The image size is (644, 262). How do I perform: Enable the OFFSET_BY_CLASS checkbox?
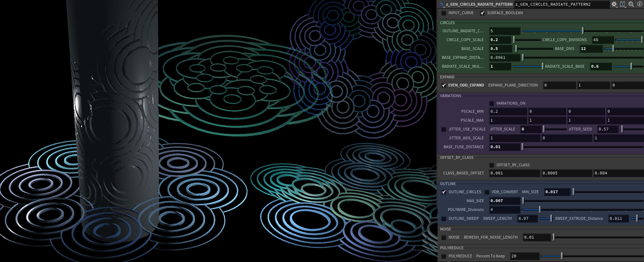coord(491,165)
